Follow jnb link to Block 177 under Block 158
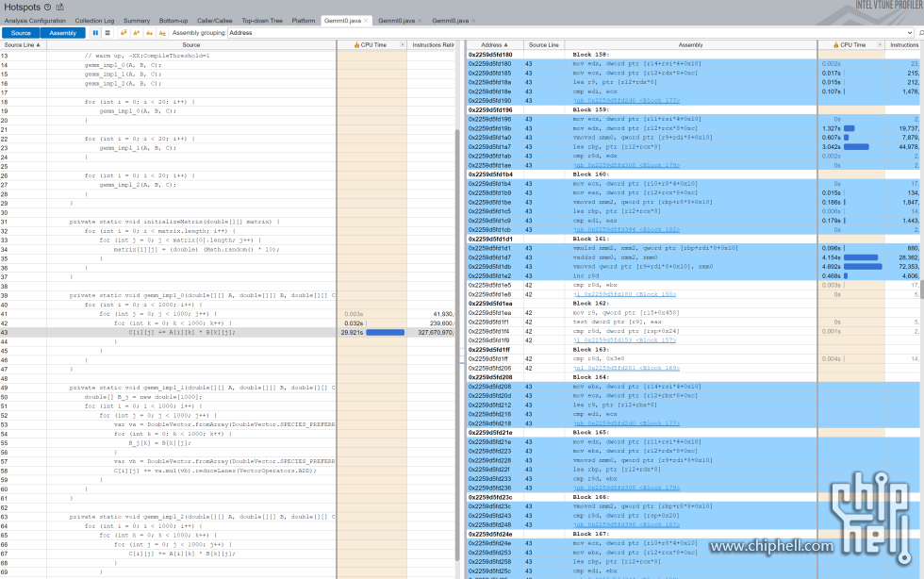 [626, 101]
